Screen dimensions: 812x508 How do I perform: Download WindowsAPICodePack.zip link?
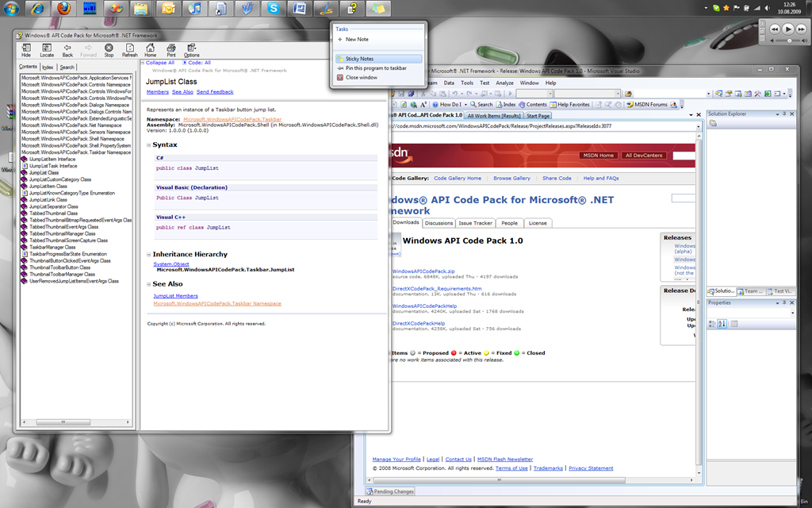423,271
